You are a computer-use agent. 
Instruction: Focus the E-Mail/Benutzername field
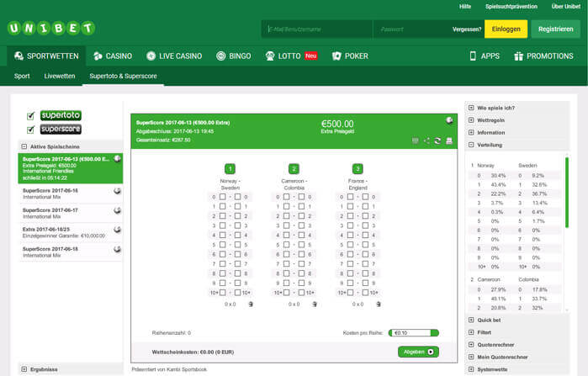[x=317, y=29]
